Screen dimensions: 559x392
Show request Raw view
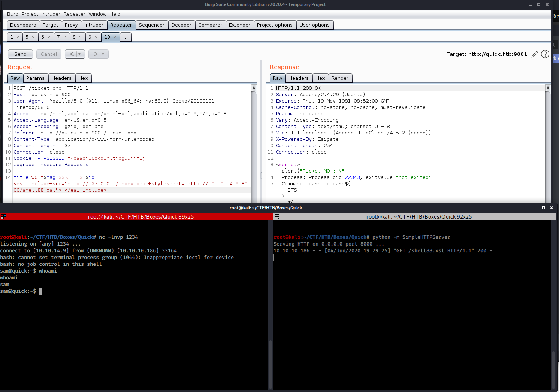point(15,78)
